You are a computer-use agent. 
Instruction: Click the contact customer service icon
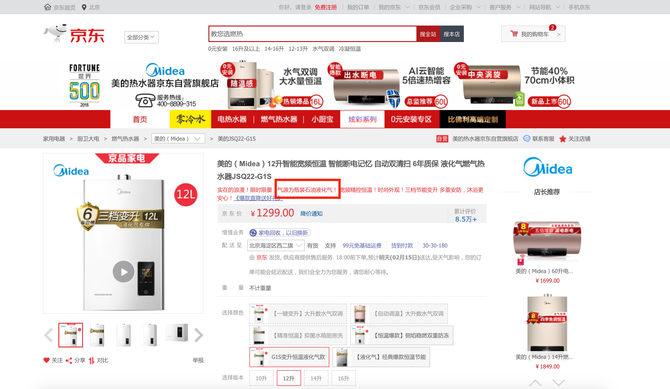click(527, 139)
